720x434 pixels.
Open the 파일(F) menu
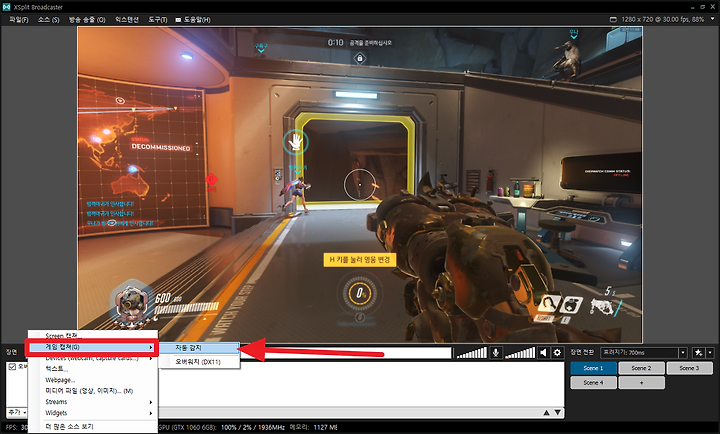(x=19, y=20)
